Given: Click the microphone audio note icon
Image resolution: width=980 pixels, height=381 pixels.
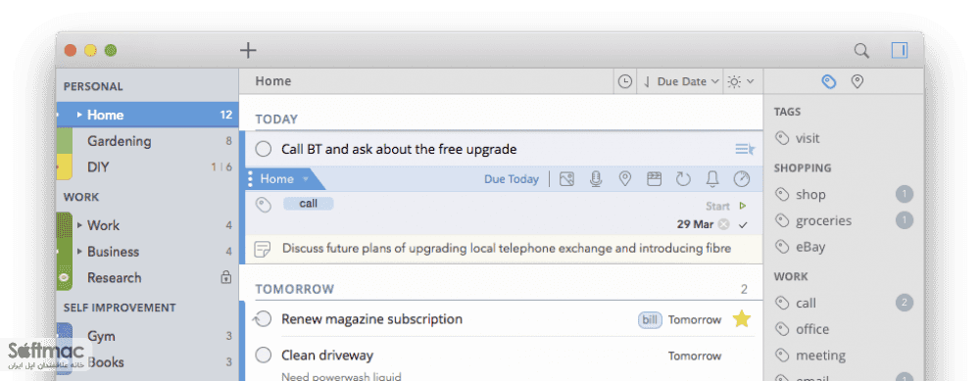Looking at the screenshot, I should (x=596, y=179).
